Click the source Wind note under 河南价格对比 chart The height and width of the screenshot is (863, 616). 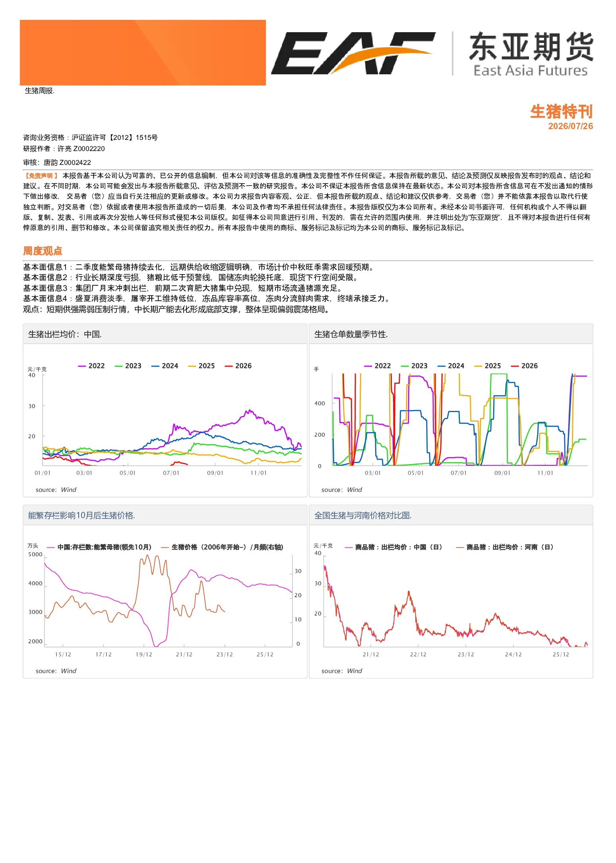pos(342,671)
